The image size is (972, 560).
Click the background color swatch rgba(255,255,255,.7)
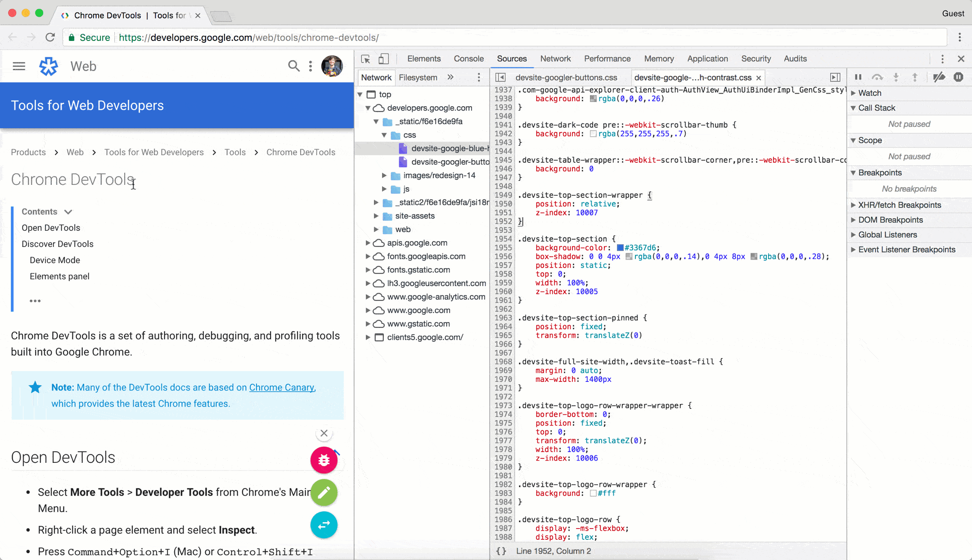(591, 134)
